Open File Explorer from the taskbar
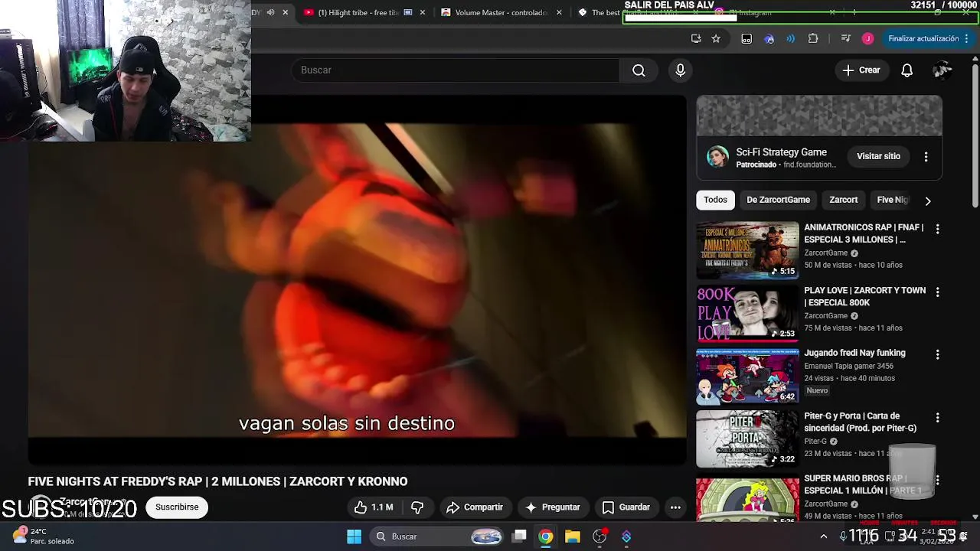This screenshot has height=551, width=980. 573,536
